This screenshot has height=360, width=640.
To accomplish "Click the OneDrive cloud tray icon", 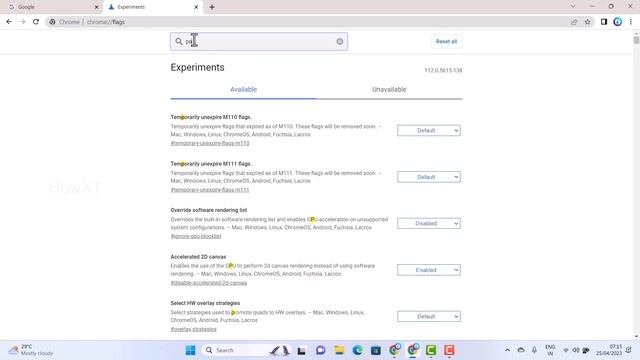I will pyautogui.click(x=521, y=350).
